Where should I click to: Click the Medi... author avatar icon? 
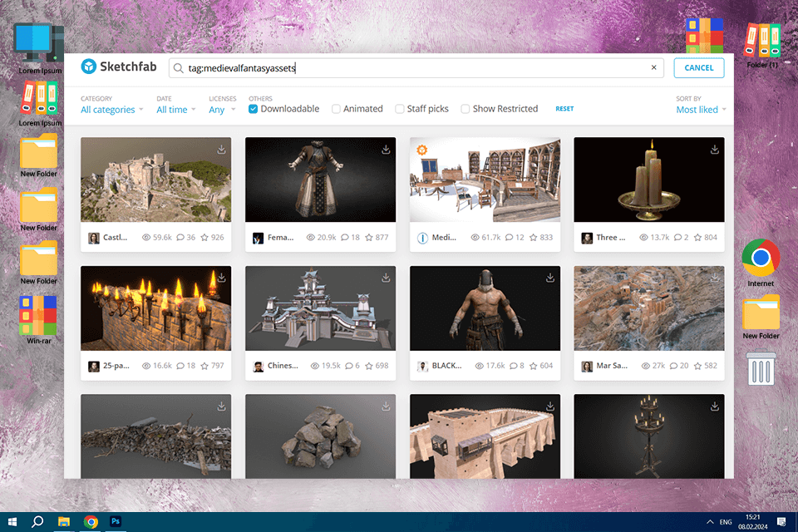click(x=422, y=238)
